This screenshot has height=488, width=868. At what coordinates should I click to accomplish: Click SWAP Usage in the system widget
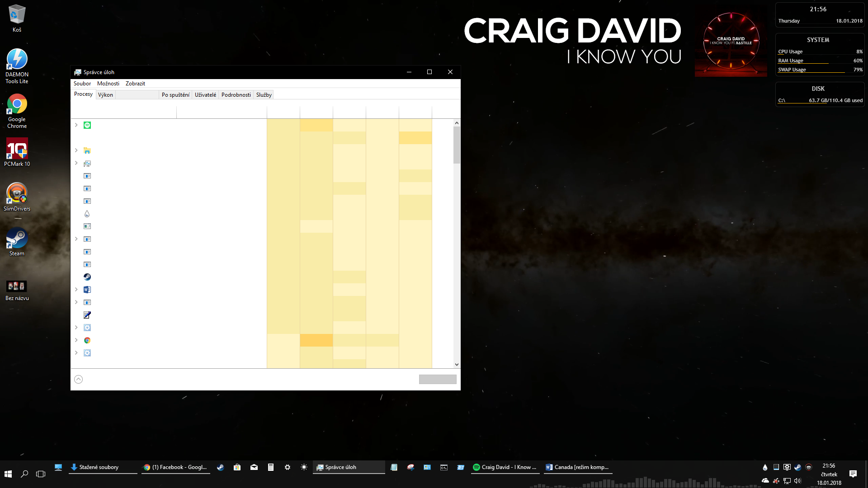point(792,70)
